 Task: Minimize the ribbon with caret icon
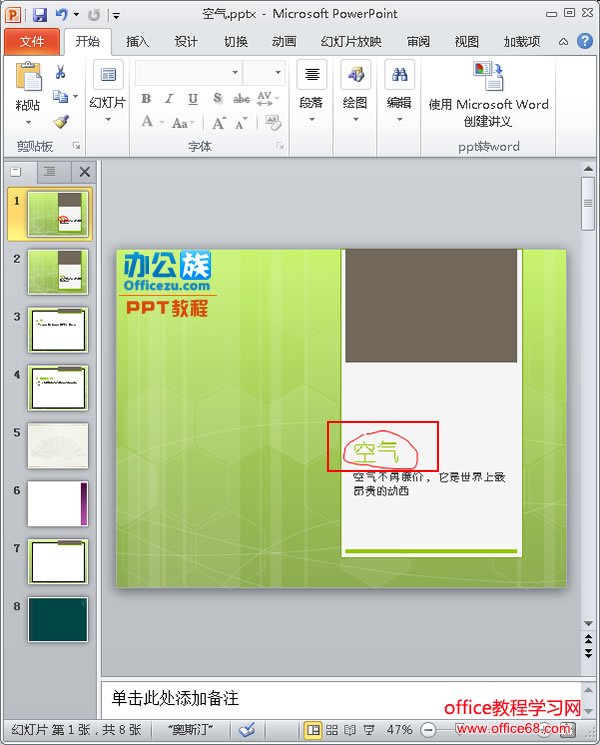563,42
